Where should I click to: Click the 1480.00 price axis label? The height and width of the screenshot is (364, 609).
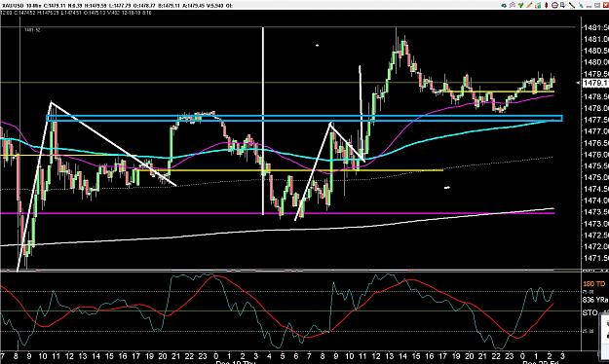click(x=595, y=62)
